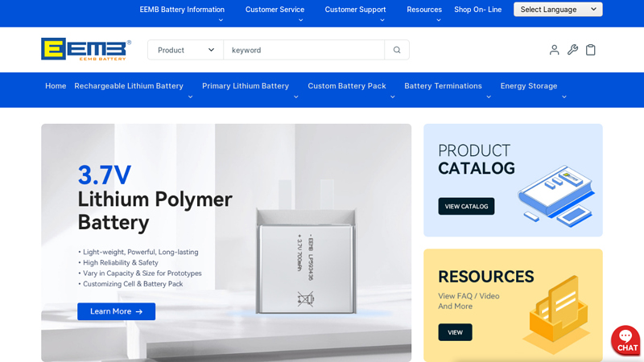Open Resources top menu
This screenshot has width=644, height=362.
(424, 10)
